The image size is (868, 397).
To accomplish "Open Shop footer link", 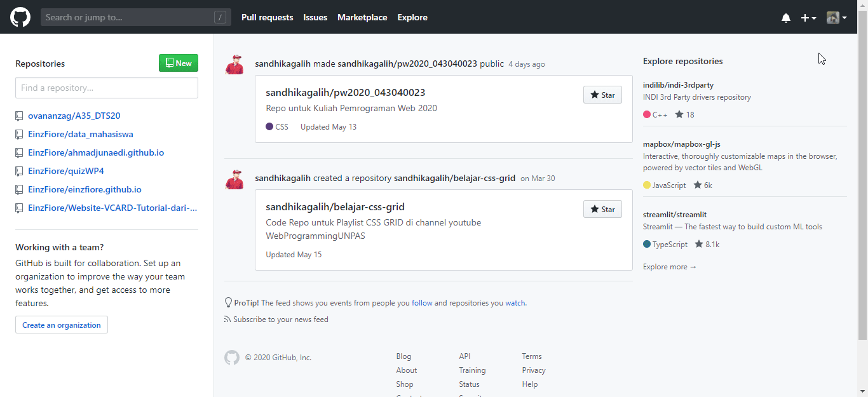I will (405, 384).
